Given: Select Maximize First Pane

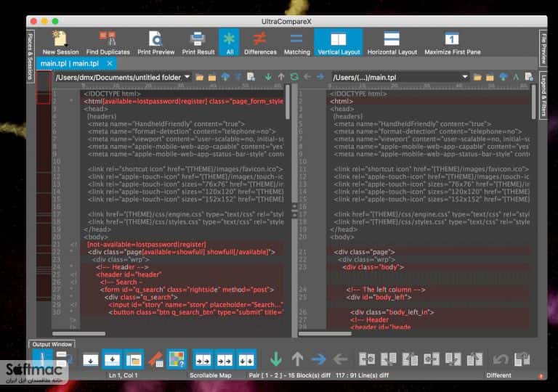Looking at the screenshot, I should coord(453,43).
